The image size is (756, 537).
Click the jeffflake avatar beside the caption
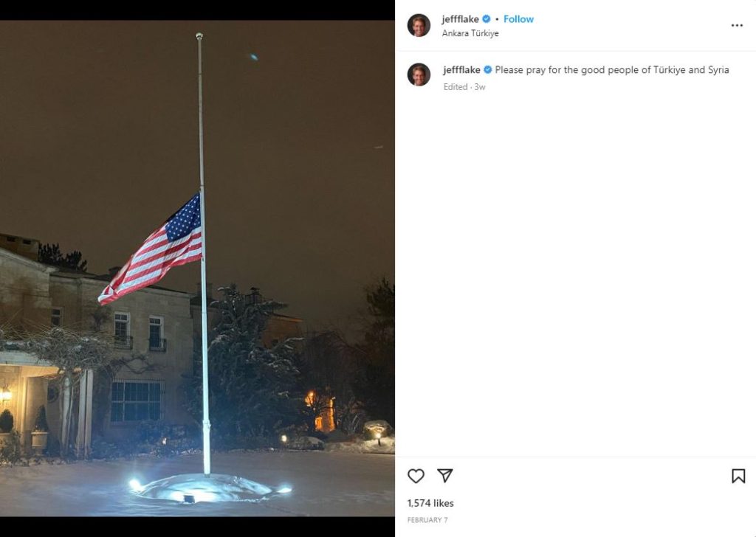tap(419, 75)
